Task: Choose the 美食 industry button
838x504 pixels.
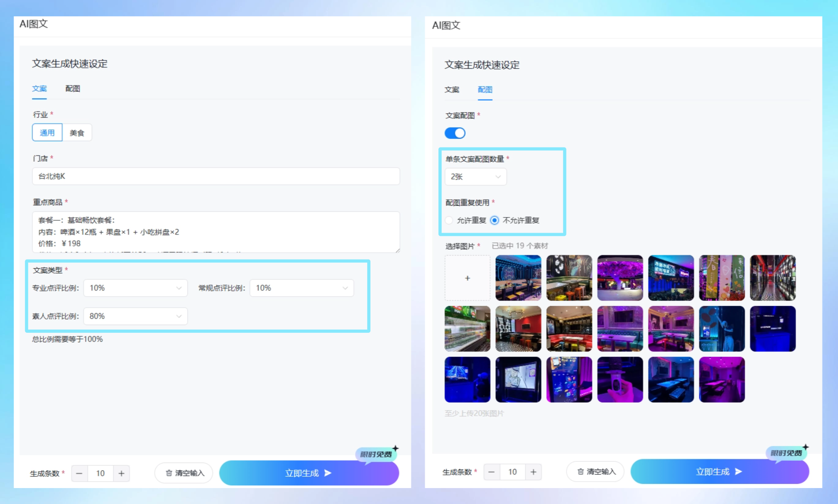Action: point(77,133)
